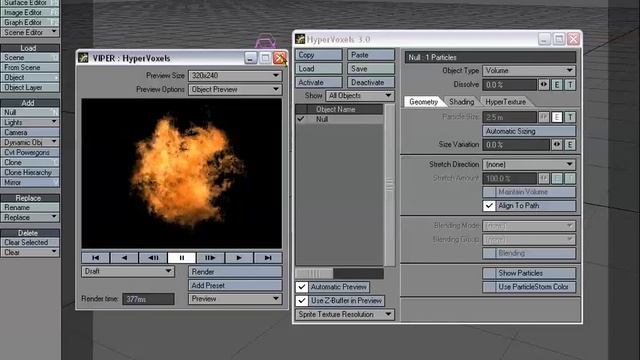640x360 pixels.
Task: Open the Preview Options dropdown
Action: [x=235, y=89]
